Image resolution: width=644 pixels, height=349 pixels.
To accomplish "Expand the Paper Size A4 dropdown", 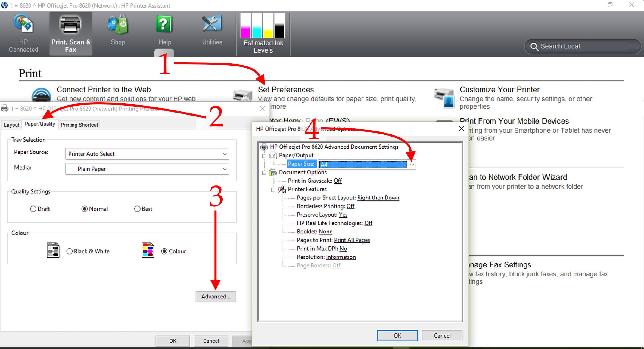I will 412,164.
